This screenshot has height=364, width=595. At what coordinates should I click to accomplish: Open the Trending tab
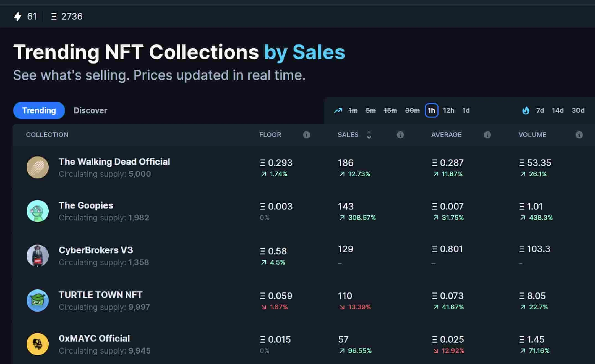pyautogui.click(x=39, y=110)
